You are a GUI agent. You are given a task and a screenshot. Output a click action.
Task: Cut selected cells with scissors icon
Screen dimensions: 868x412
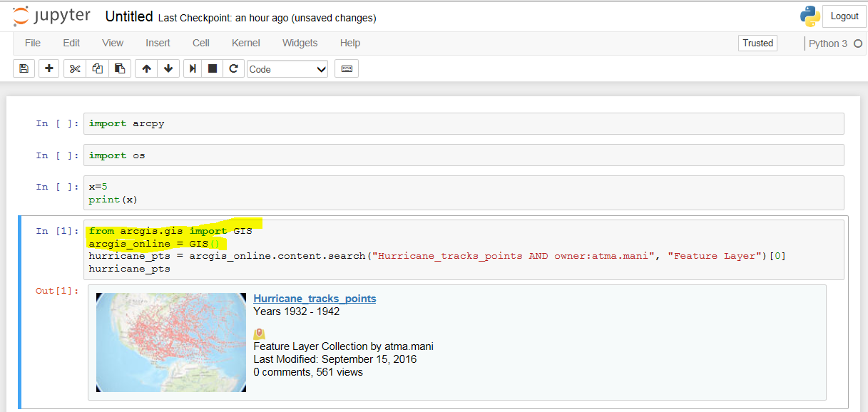[74, 68]
